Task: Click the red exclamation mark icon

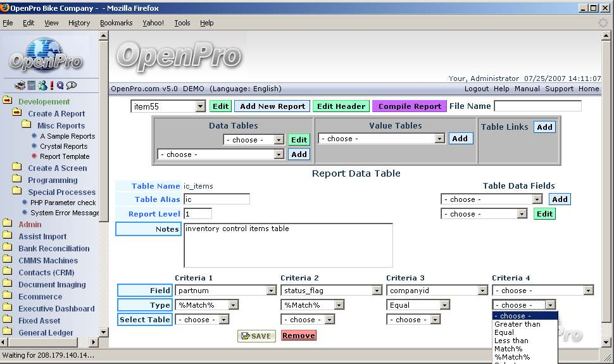Action: pyautogui.click(x=52, y=85)
